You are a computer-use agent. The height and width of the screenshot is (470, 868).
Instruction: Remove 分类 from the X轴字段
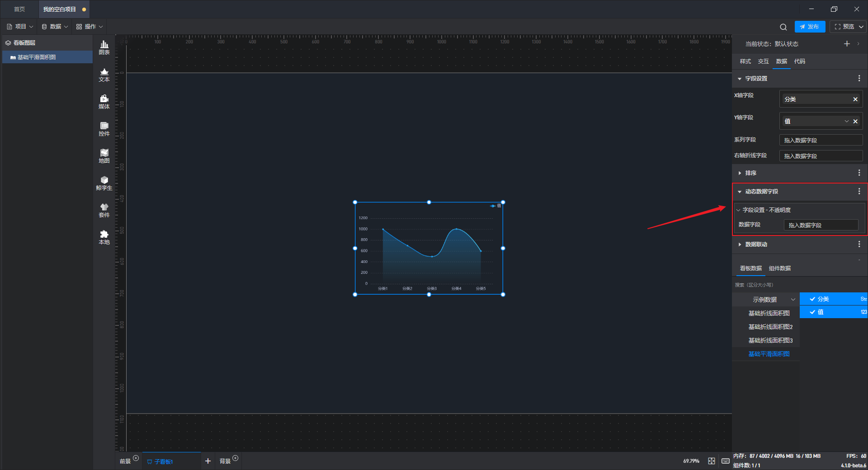(855, 99)
